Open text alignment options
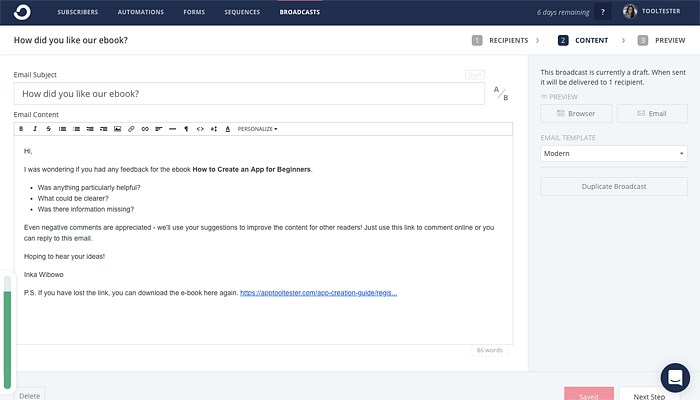This screenshot has height=400, width=700. pos(158,129)
